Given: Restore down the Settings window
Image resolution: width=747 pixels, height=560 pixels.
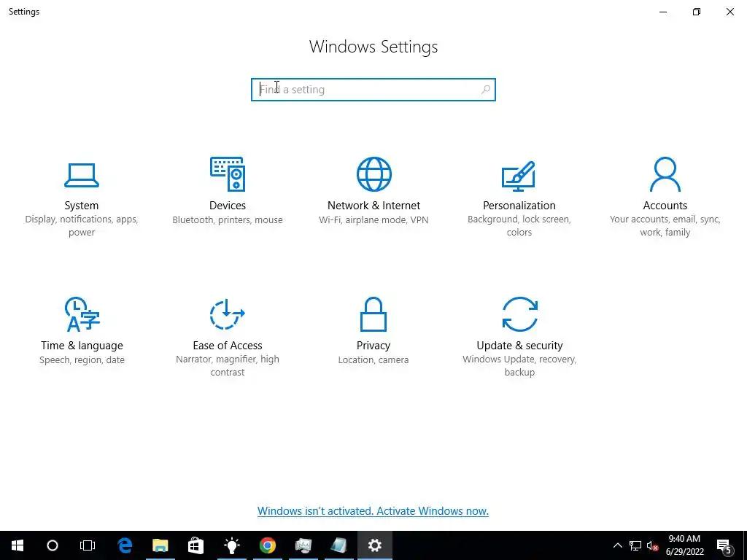Looking at the screenshot, I should point(697,12).
